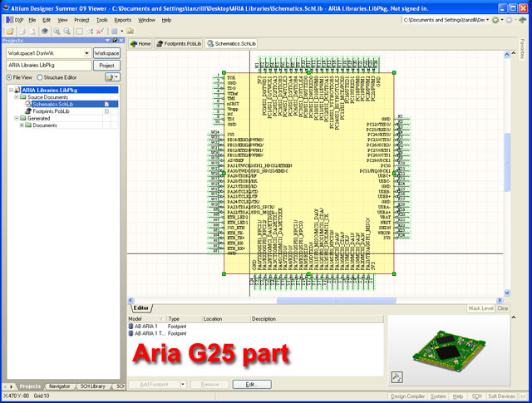Click the library folder icon in toolbar

coord(130,32)
